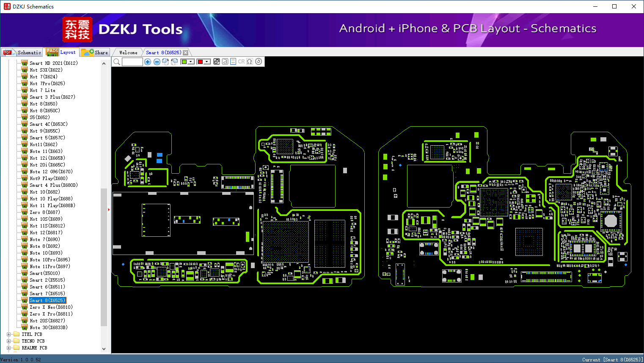This screenshot has width=644, height=363.
Task: Maximize the DZKJ Schematics window
Action: [x=614, y=6]
